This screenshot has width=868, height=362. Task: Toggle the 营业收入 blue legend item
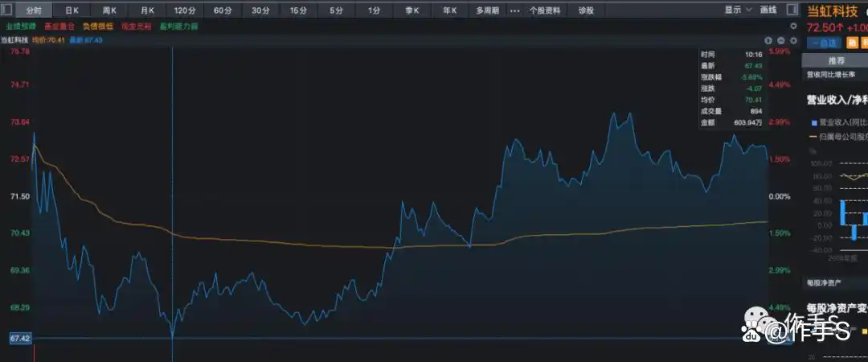[836, 123]
